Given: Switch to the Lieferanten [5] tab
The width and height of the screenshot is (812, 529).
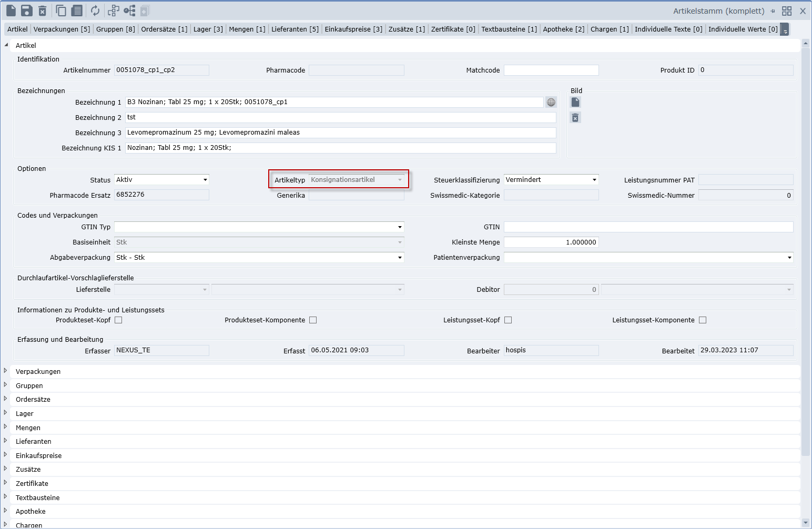Looking at the screenshot, I should 295,29.
